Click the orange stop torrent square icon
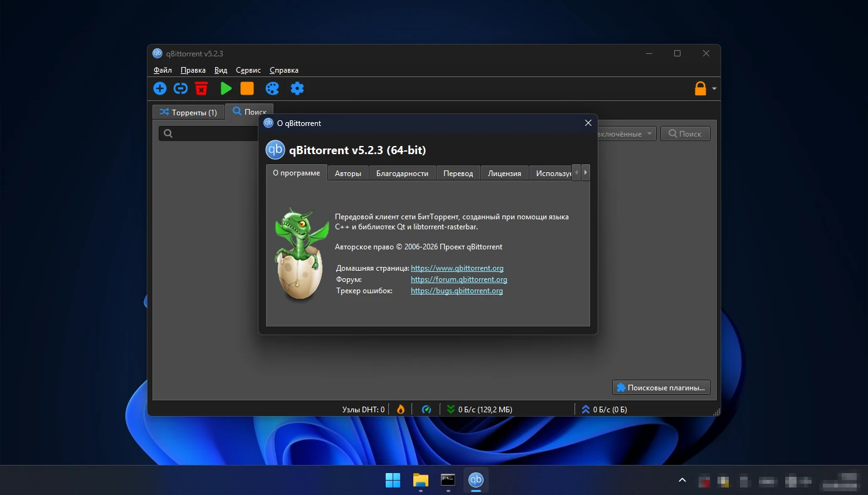The width and height of the screenshot is (868, 495). pyautogui.click(x=247, y=88)
